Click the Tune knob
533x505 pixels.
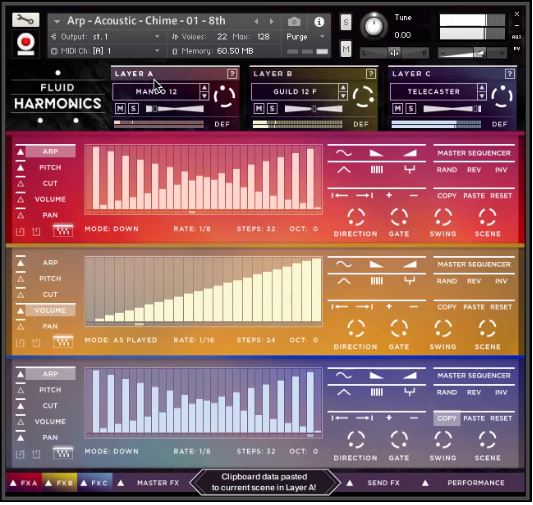click(x=374, y=26)
